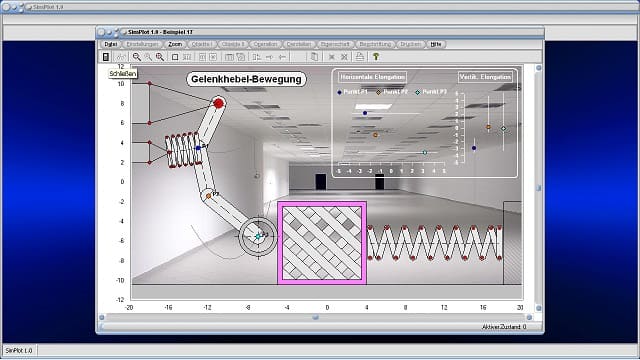The width and height of the screenshot is (640, 360).
Task: Click the small spring attached to lever
Action: click(x=183, y=150)
